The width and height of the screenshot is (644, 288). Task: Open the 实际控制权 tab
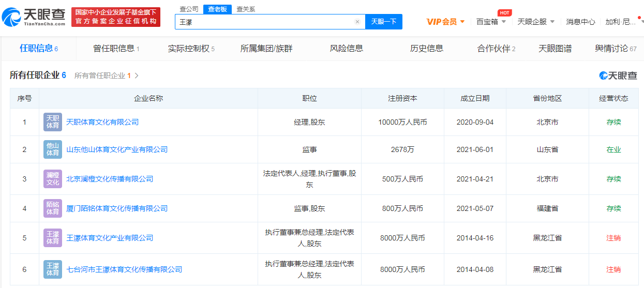click(191, 49)
